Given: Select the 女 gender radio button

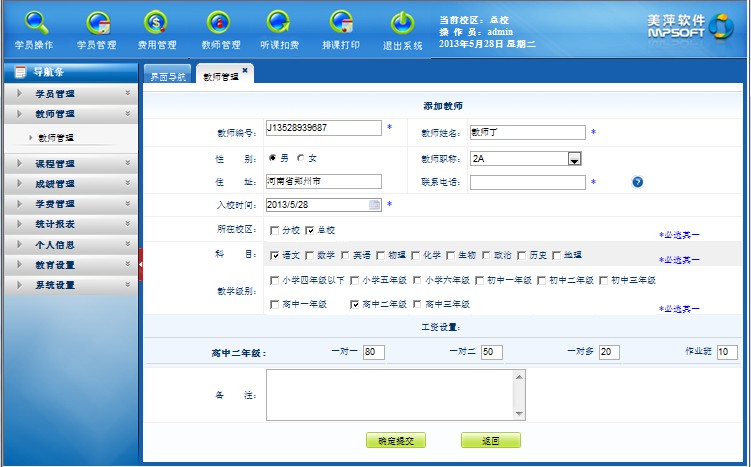Looking at the screenshot, I should [x=300, y=158].
